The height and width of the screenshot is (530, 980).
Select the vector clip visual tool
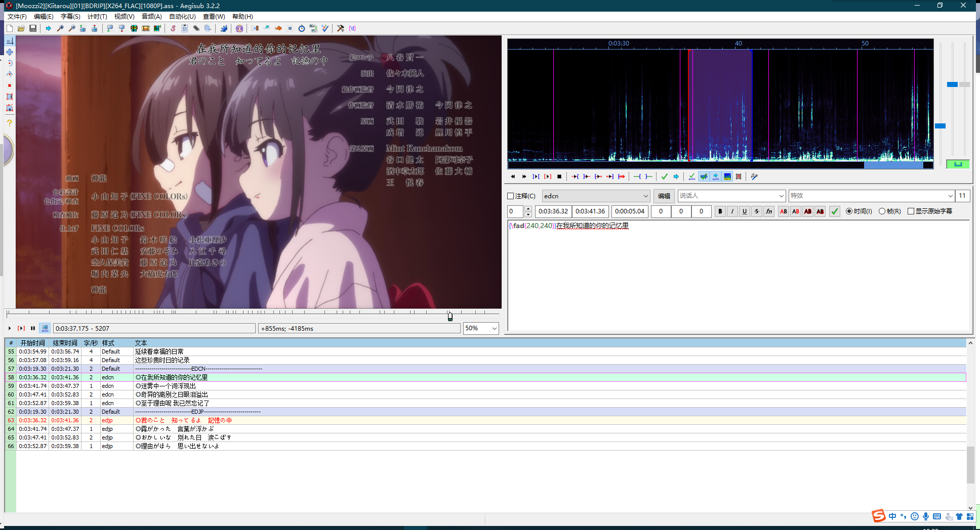[x=10, y=107]
